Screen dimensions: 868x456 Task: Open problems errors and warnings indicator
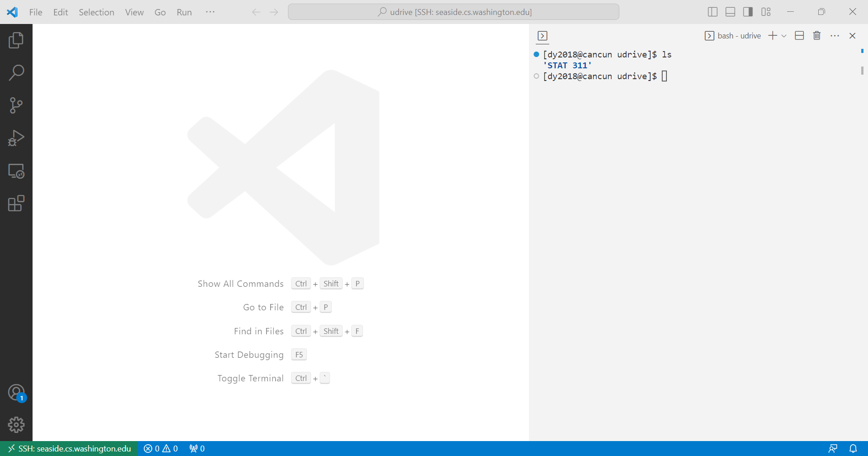161,449
